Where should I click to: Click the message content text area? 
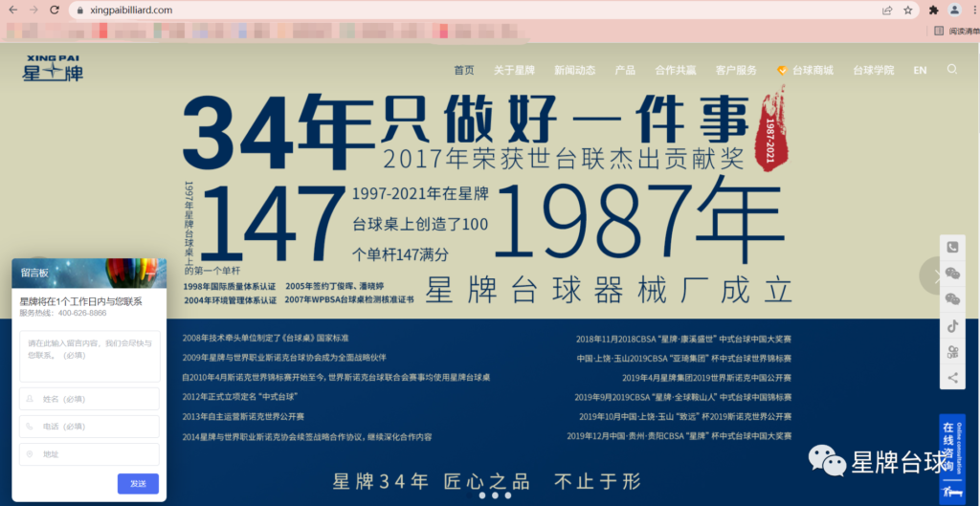coord(89,356)
